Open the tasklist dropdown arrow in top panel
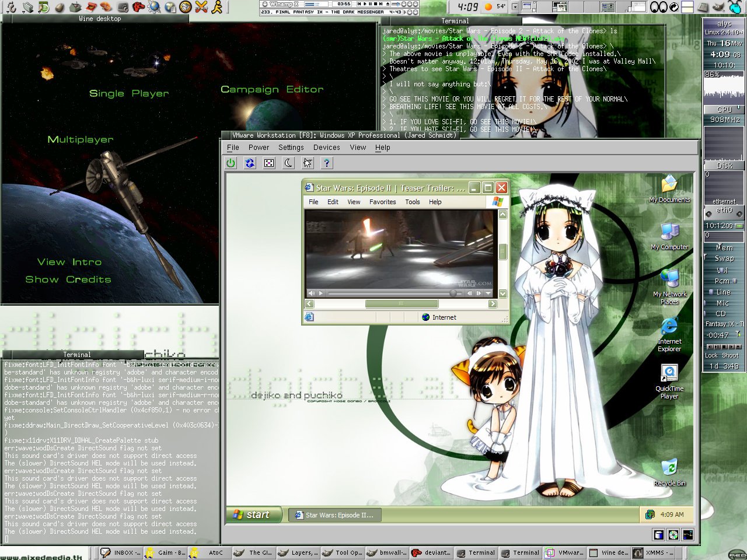The width and height of the screenshot is (747, 560). click(x=515, y=7)
